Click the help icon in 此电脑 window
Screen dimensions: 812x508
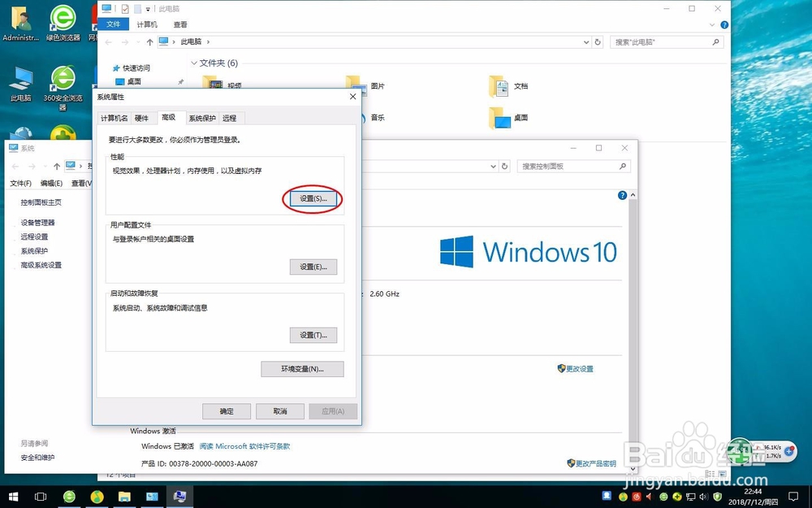point(724,24)
